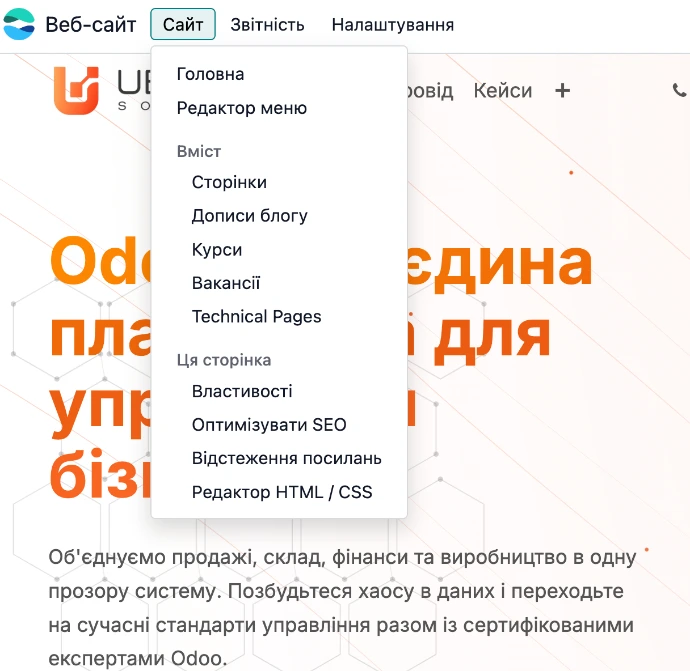Click the plus icon in the site navigation

[562, 91]
